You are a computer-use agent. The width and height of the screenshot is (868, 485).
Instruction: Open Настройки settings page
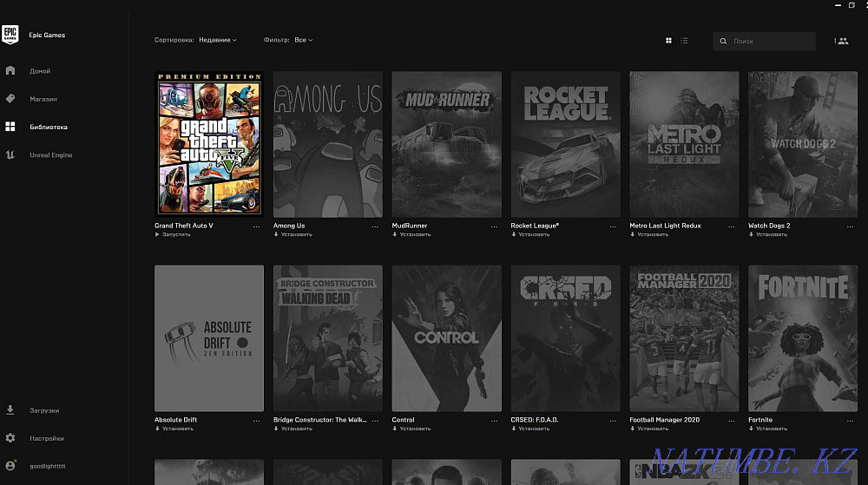47,438
